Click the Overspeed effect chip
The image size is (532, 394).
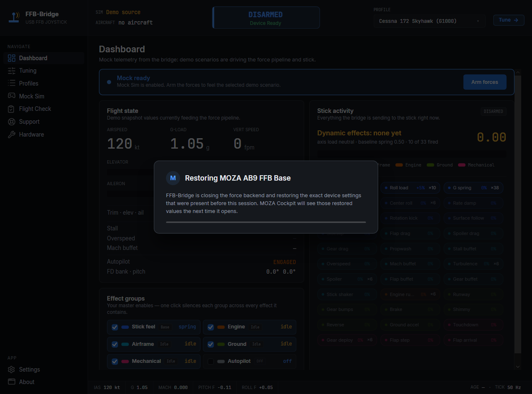click(347, 264)
